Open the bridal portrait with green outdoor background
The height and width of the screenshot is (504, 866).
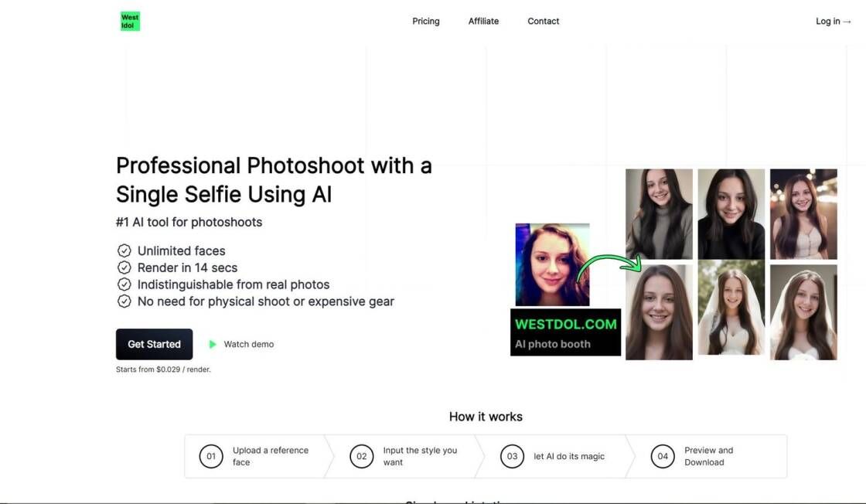pyautogui.click(x=731, y=308)
